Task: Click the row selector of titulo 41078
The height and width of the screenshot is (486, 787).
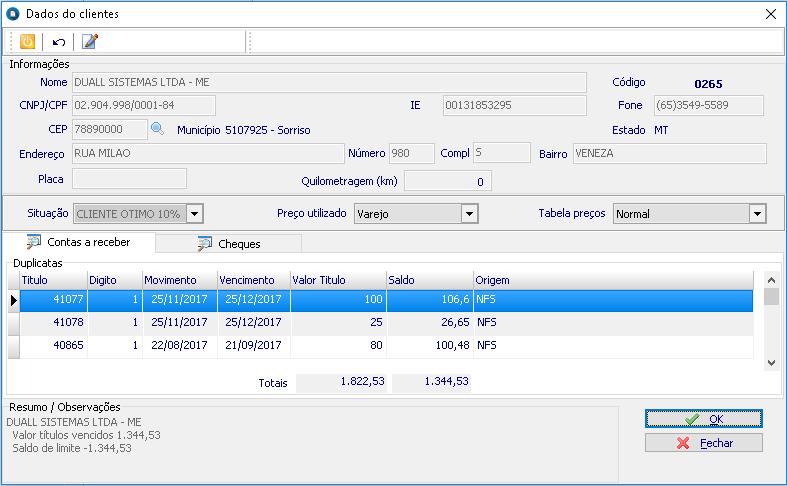Action: pyautogui.click(x=14, y=323)
